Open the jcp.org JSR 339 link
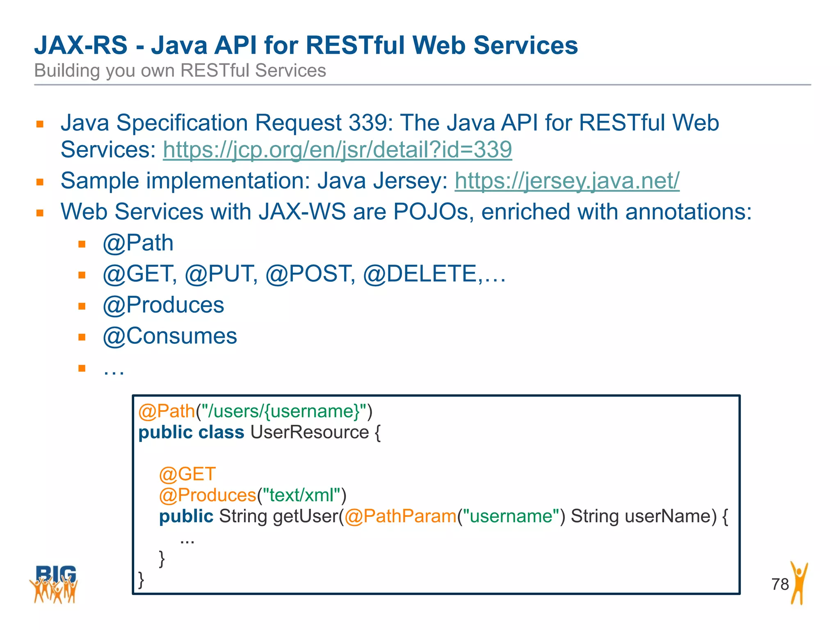The image size is (840, 630). point(337,149)
